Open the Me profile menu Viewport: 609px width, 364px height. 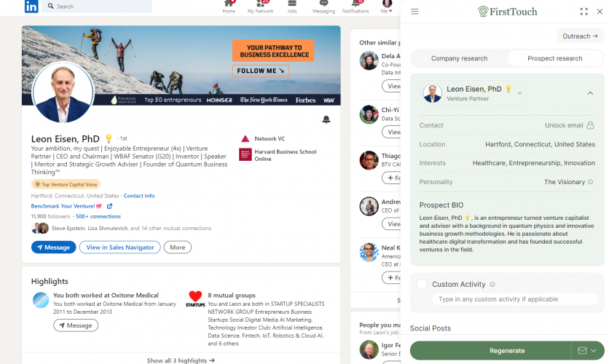(386, 7)
